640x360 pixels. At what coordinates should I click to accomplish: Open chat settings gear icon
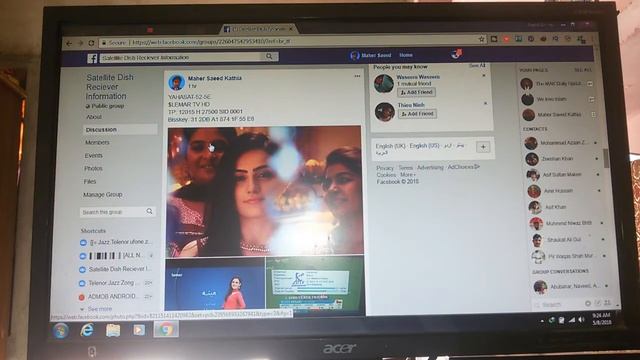(x=588, y=303)
